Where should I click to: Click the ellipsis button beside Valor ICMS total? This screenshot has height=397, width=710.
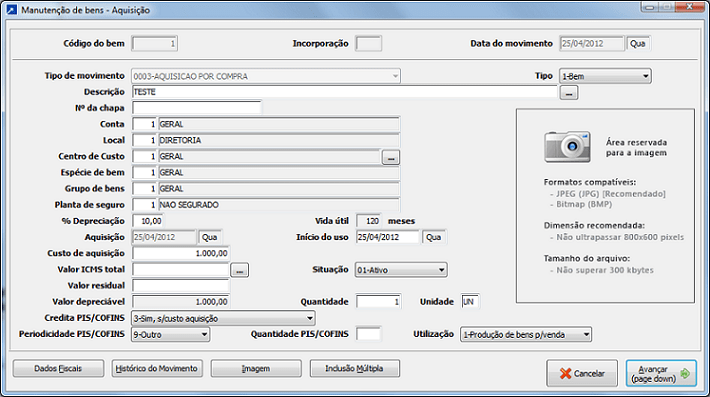[x=240, y=270]
